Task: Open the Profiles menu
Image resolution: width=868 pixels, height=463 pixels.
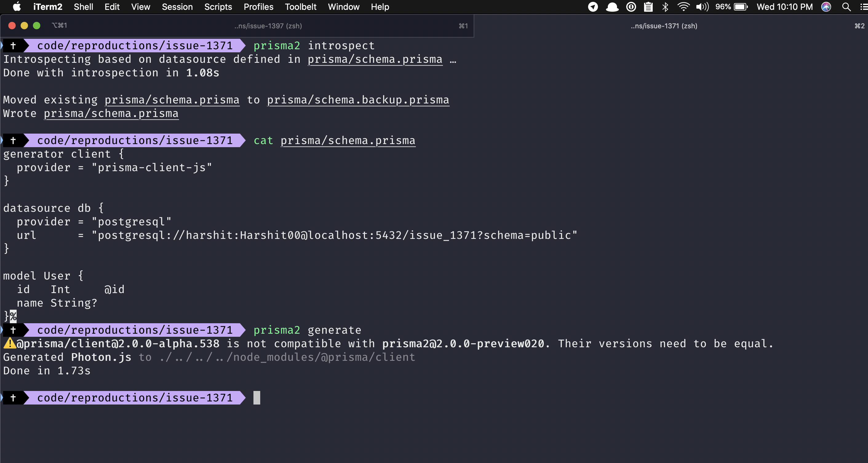Action: point(258,7)
